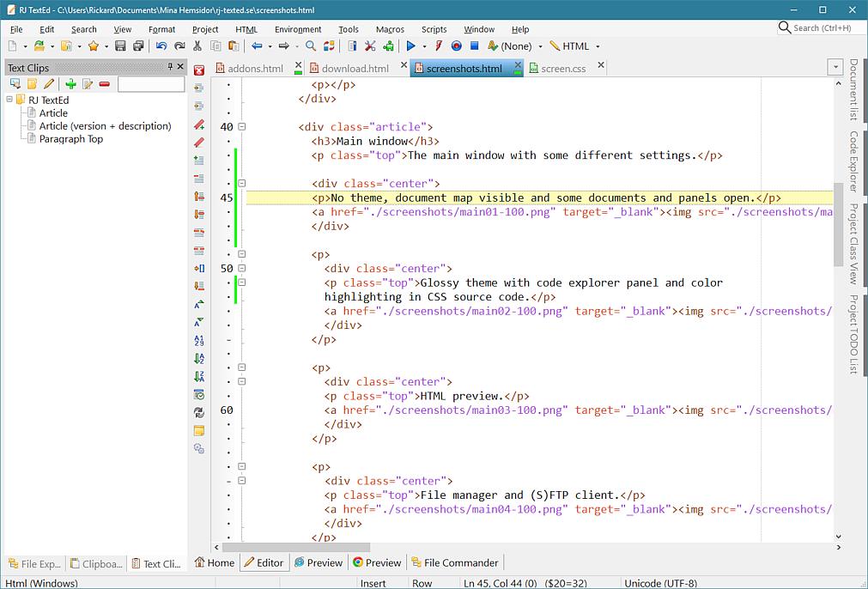868x589 pixels.
Task: Cut selection with the scissors icon
Action: coord(197,46)
